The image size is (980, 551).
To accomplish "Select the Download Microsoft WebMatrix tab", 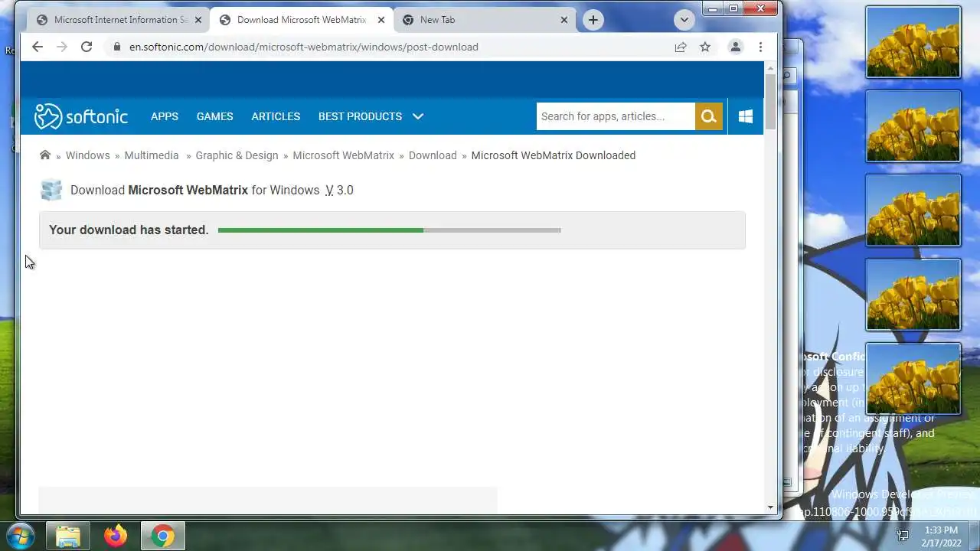I will (x=300, y=20).
